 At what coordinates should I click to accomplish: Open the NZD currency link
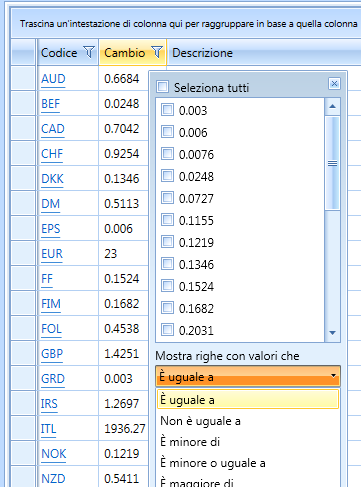[x=53, y=479]
